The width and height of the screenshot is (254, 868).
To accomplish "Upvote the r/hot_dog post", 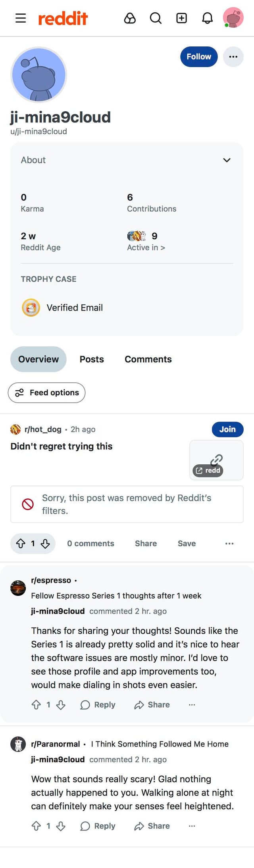I will point(21,544).
